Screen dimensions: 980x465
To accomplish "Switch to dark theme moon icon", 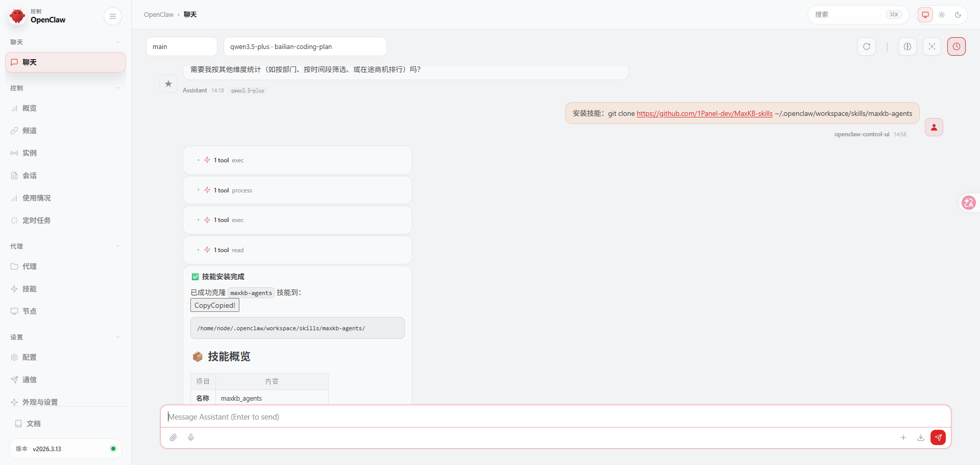I will (958, 15).
